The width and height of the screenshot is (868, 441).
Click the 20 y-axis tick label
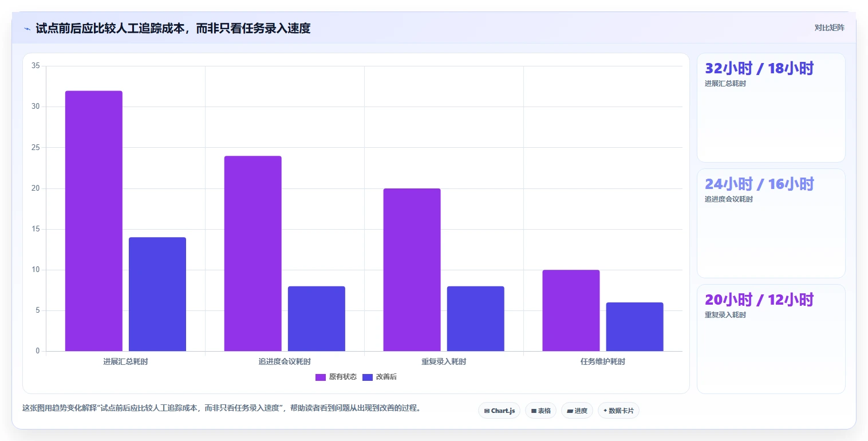(x=35, y=188)
